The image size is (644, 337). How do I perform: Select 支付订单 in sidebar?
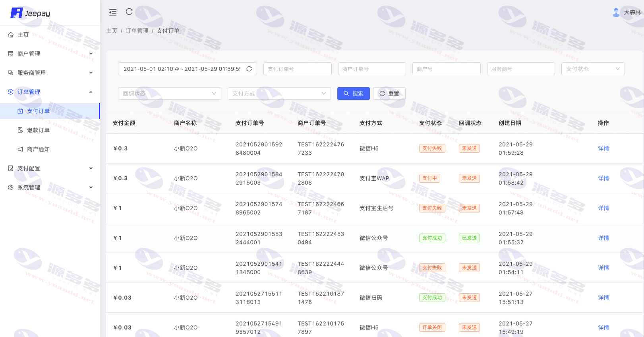50,111
